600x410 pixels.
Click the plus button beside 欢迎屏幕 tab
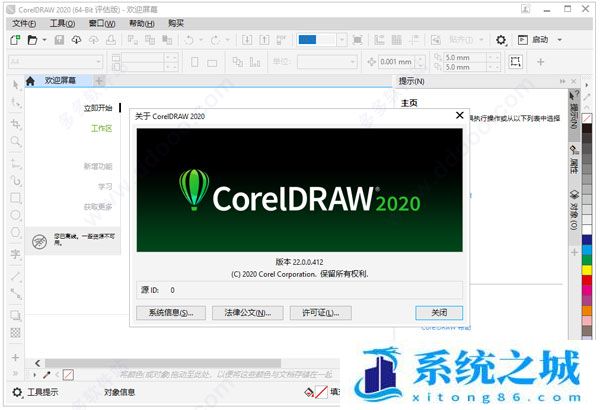(99, 81)
